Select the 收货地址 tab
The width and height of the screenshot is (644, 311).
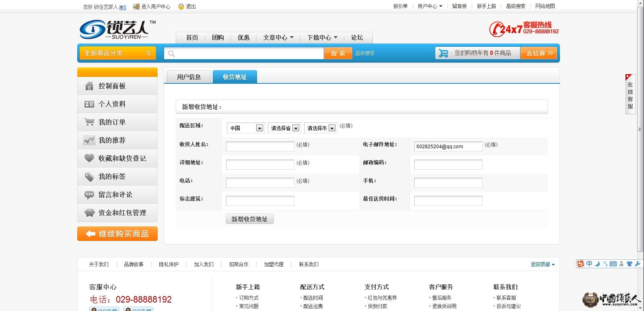pos(235,77)
